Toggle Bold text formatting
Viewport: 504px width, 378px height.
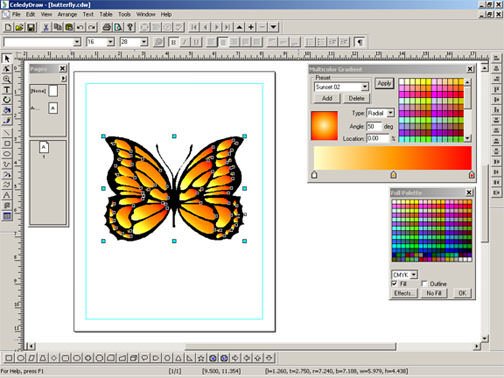pos(173,42)
